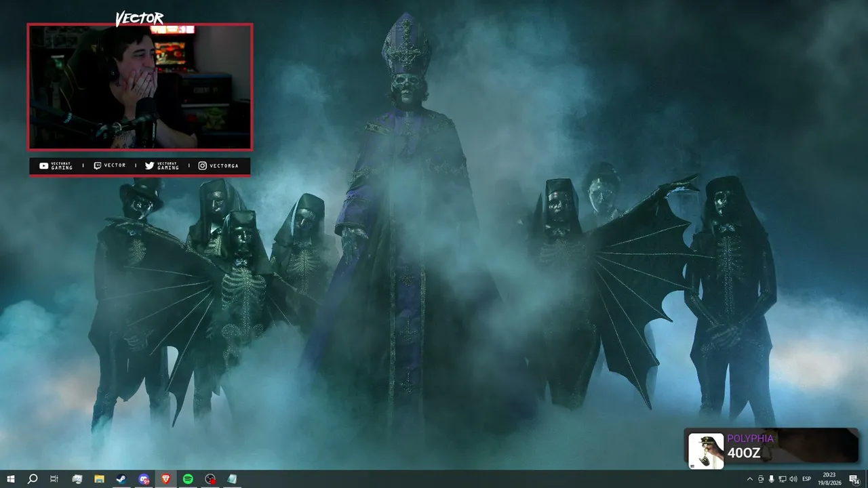Image resolution: width=868 pixels, height=488 pixels.
Task: Open the Windows Start menu
Action: point(11,479)
